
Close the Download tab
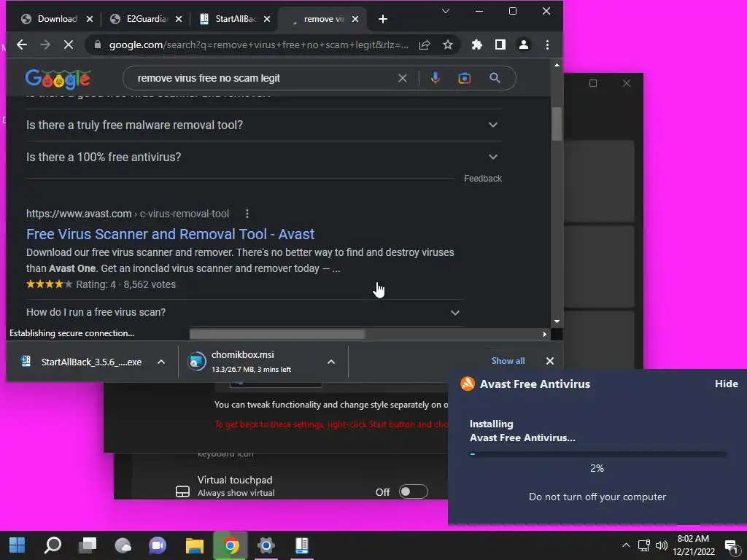tap(90, 19)
